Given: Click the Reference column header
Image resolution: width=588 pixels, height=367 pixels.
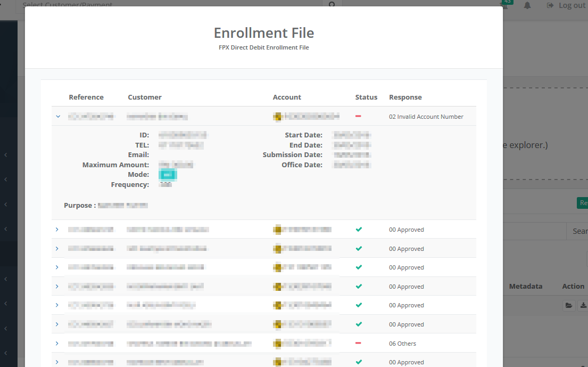Looking at the screenshot, I should point(86,97).
